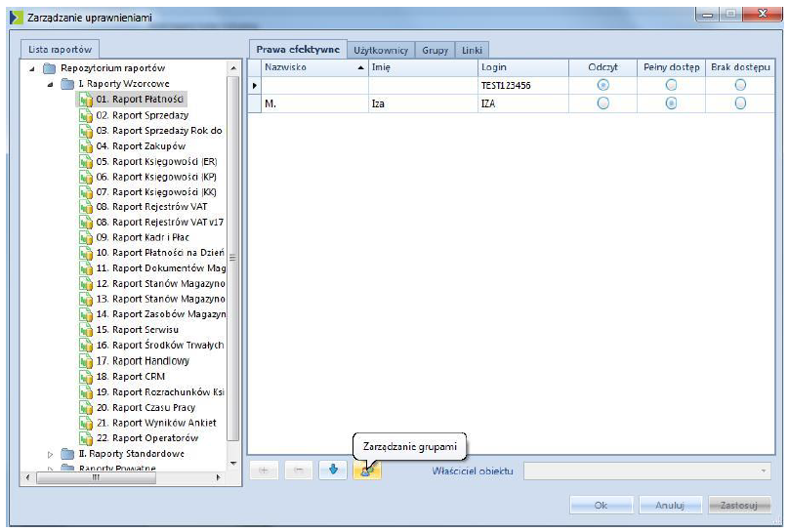Viewport: 789px width, 532px height.
Task: Open group management (Zarządzanie grupami) icon
Action: tap(367, 471)
